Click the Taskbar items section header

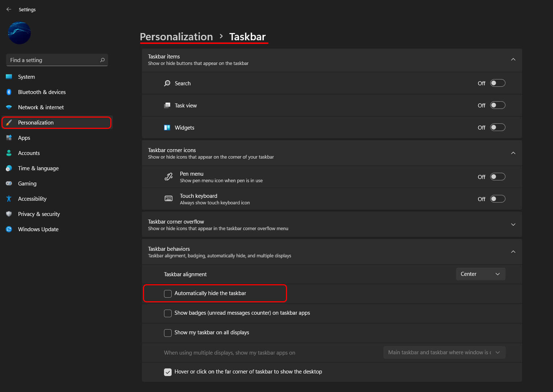[332, 60]
